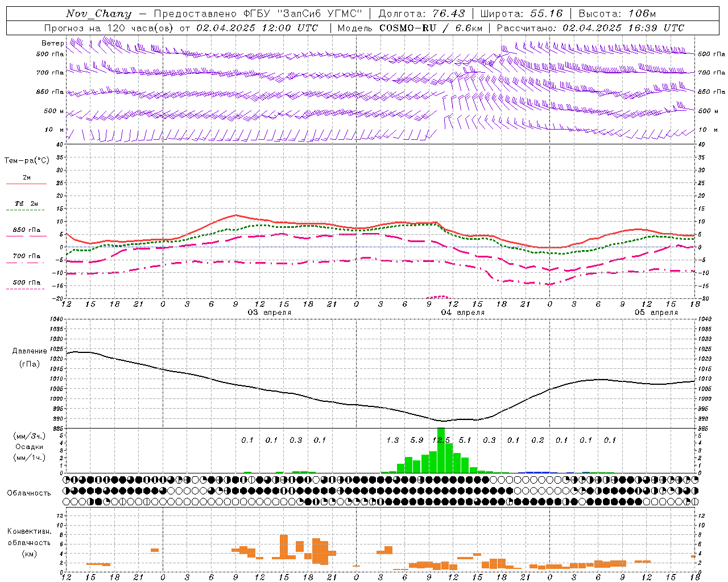Image resolution: width=728 pixels, height=582 pixels.
Task: Click the '5.1' precipitation value
Action: tap(465, 440)
